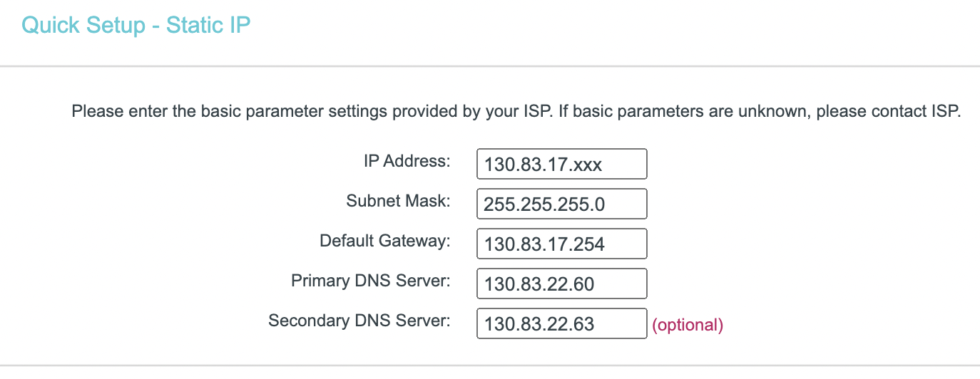Select the "Default Gateway:" label

(x=385, y=241)
